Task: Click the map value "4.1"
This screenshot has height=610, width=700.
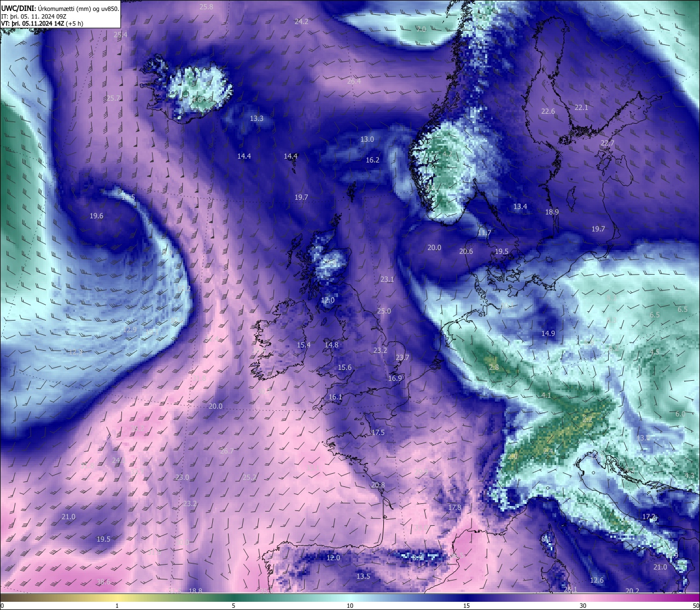Action: pyautogui.click(x=546, y=395)
